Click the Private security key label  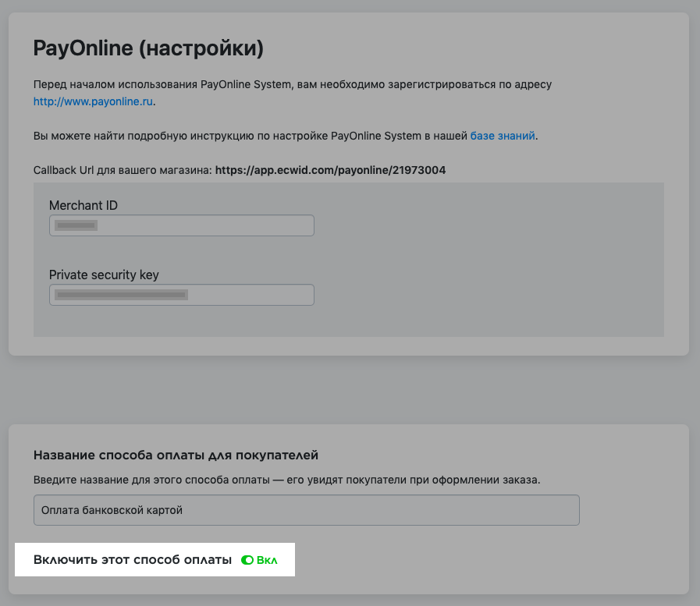pyautogui.click(x=104, y=275)
